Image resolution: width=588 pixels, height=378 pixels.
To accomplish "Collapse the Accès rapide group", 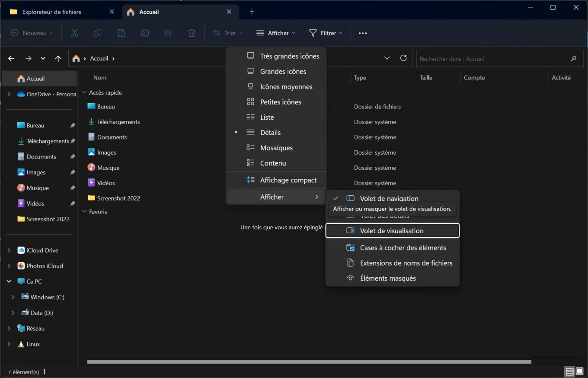I will point(84,92).
